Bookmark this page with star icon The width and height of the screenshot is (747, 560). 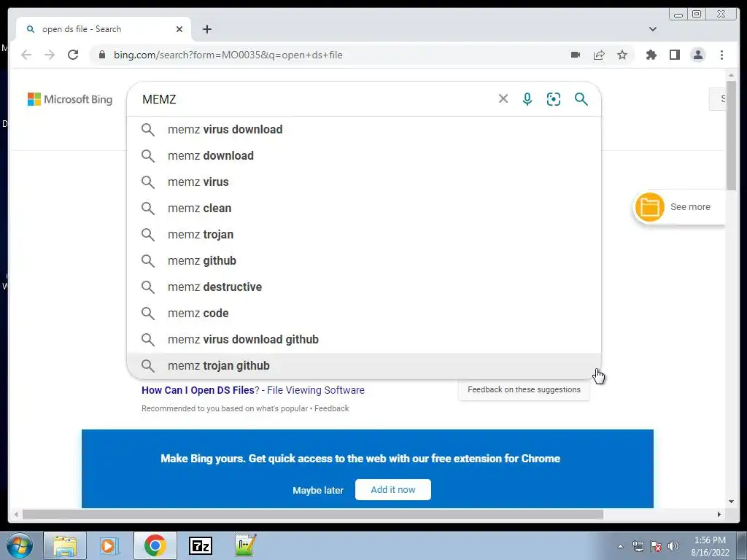622,55
